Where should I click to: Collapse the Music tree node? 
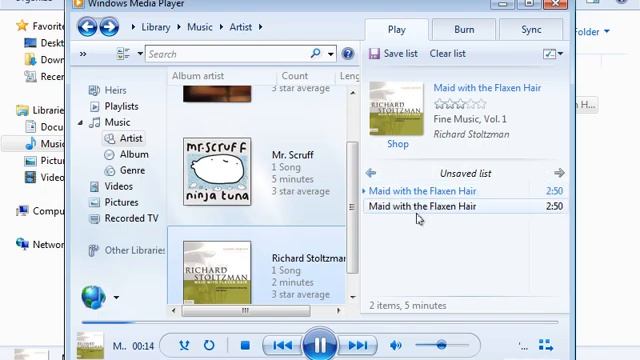(80, 122)
